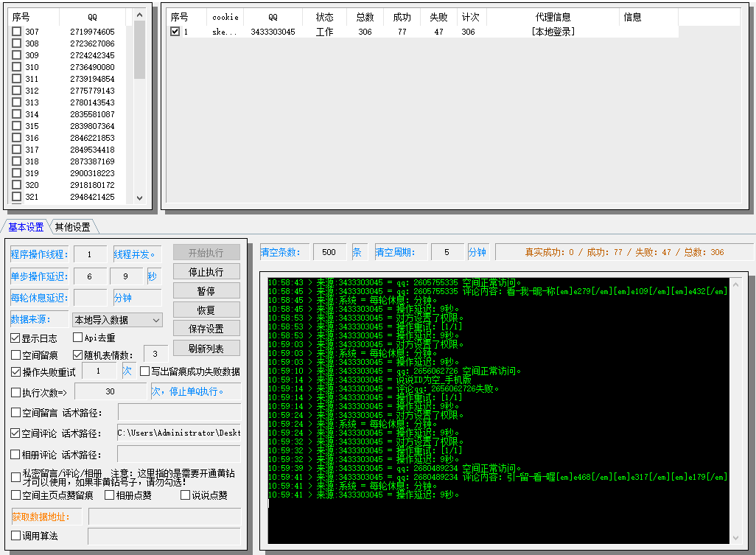Toggle the 随机表情数 checkbox
This screenshot has width=756, height=555.
[x=78, y=355]
